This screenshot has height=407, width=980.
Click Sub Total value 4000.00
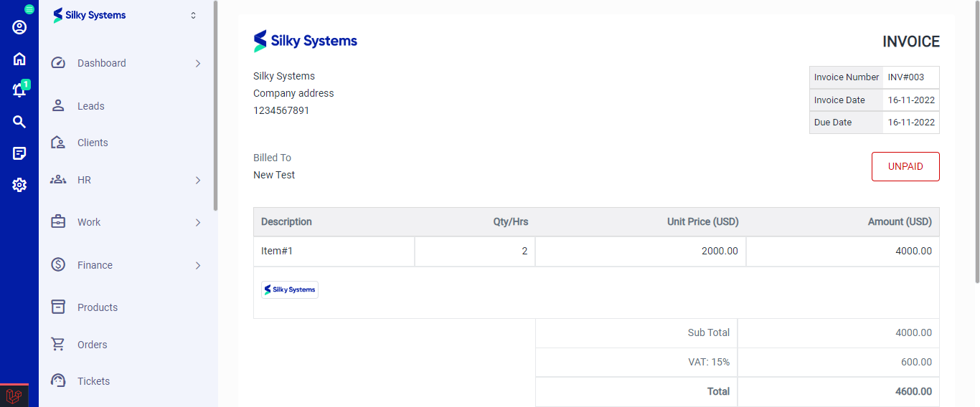(x=913, y=332)
